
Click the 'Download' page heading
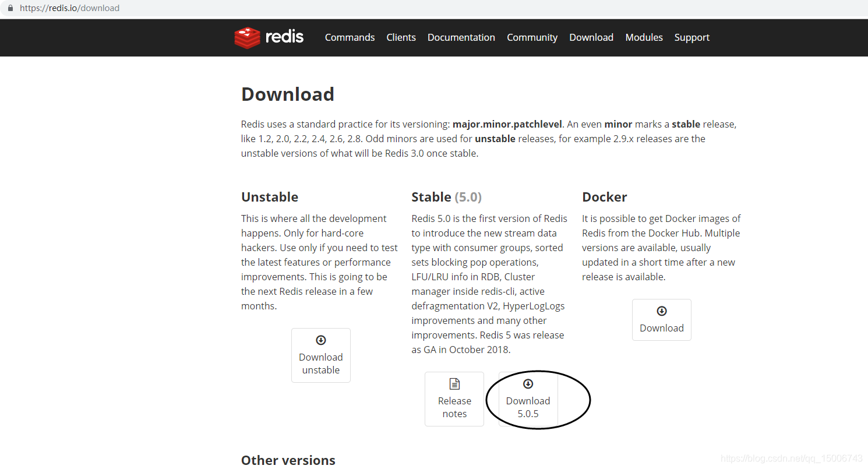[288, 94]
